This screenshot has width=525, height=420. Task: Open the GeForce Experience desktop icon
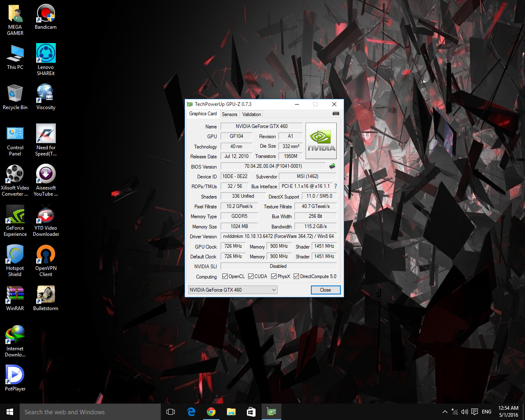[x=15, y=221]
